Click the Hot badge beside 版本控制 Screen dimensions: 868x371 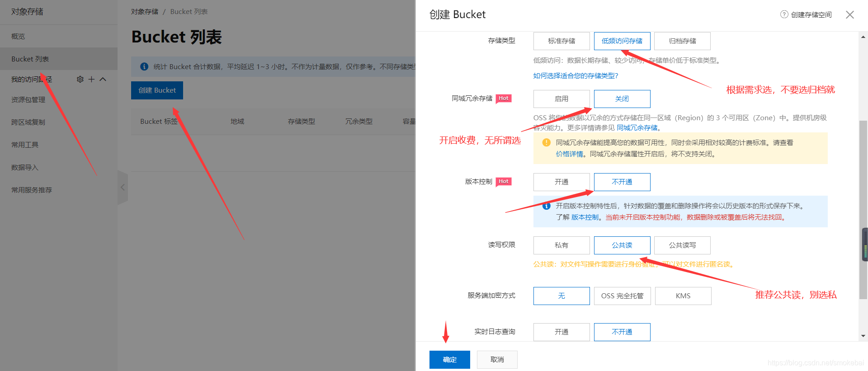504,182
